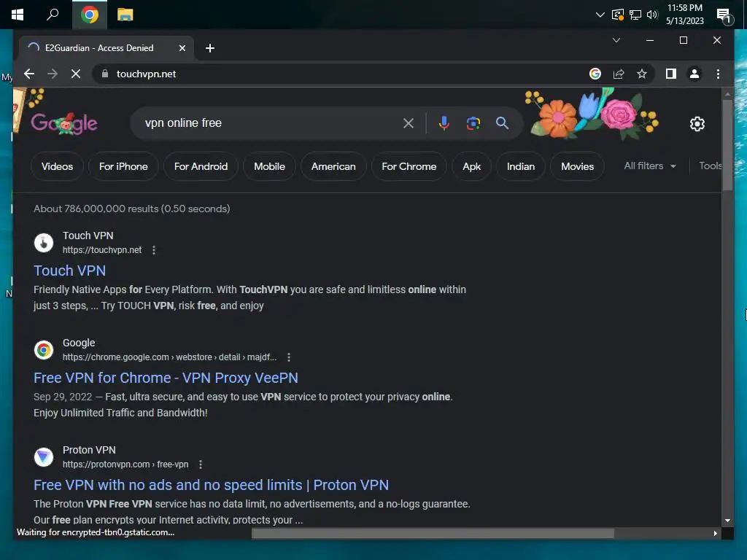Apply the For Android filter chip
747x560 pixels.
pyautogui.click(x=201, y=166)
